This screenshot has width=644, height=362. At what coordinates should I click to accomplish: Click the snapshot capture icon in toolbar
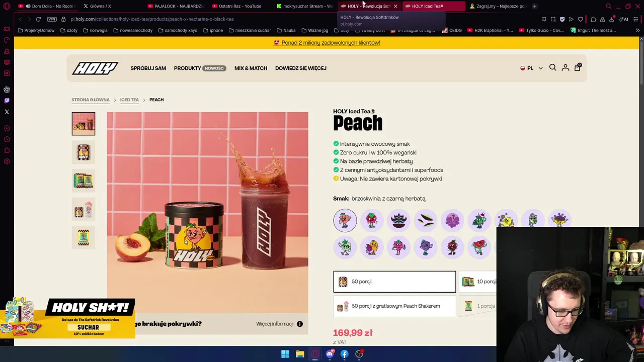tap(553, 19)
